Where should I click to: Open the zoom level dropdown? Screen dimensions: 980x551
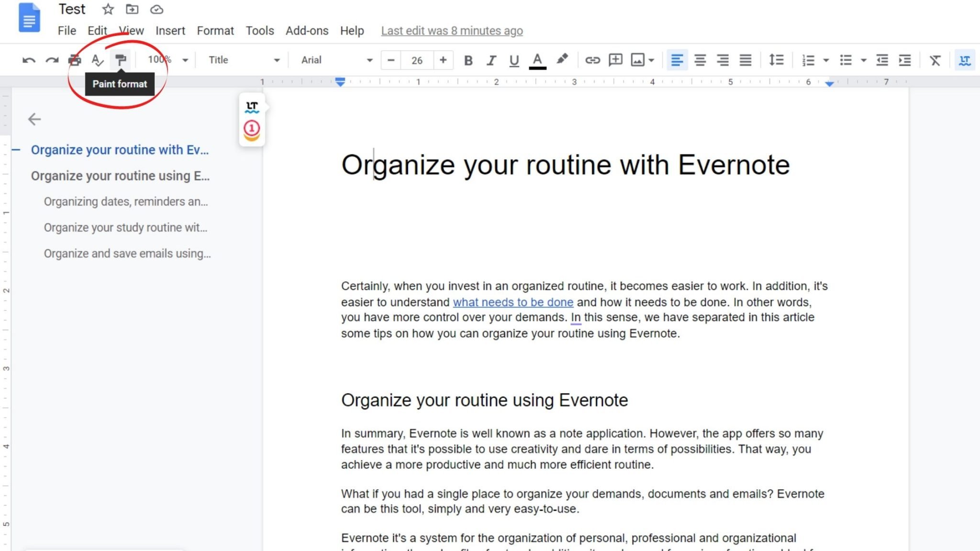(167, 60)
